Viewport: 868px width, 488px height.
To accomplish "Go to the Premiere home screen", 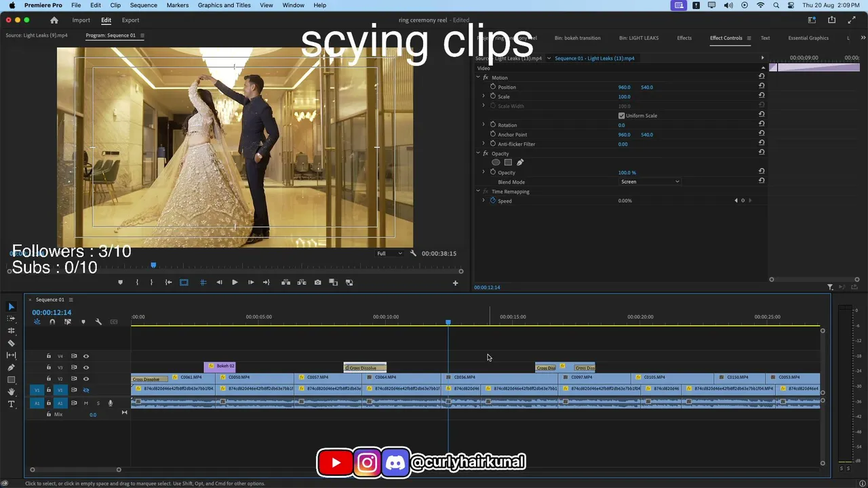I will pyautogui.click(x=54, y=20).
